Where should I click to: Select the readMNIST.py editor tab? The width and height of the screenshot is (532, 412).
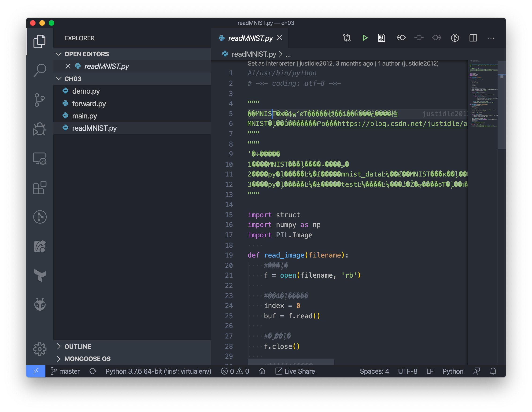tap(250, 38)
